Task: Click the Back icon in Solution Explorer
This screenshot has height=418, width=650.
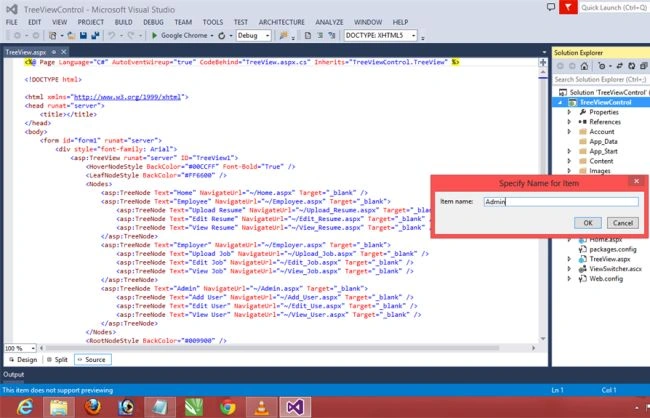Action: (x=560, y=66)
